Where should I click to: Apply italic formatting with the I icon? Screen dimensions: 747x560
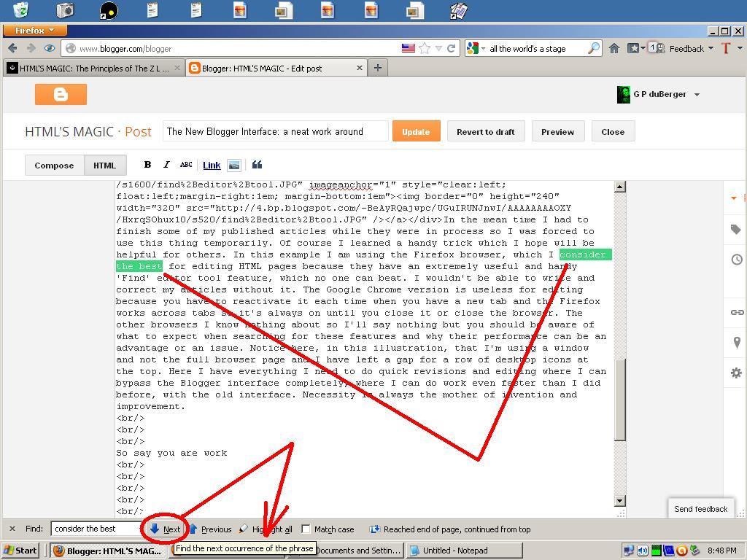tap(166, 164)
